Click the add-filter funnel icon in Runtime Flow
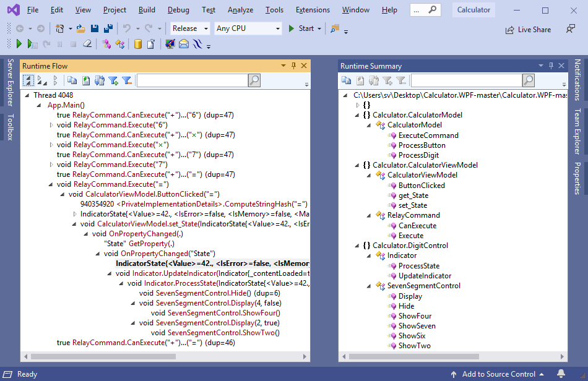The height and width of the screenshot is (381, 588). 113,80
